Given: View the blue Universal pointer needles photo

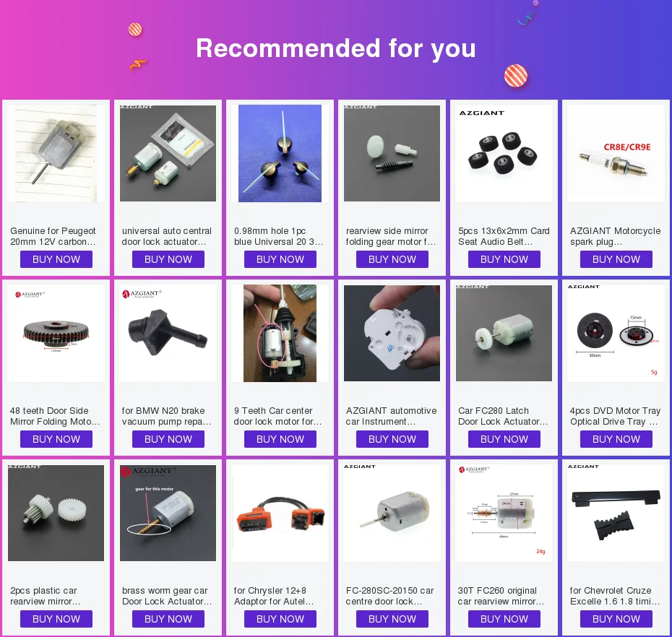Looking at the screenshot, I should [x=280, y=153].
